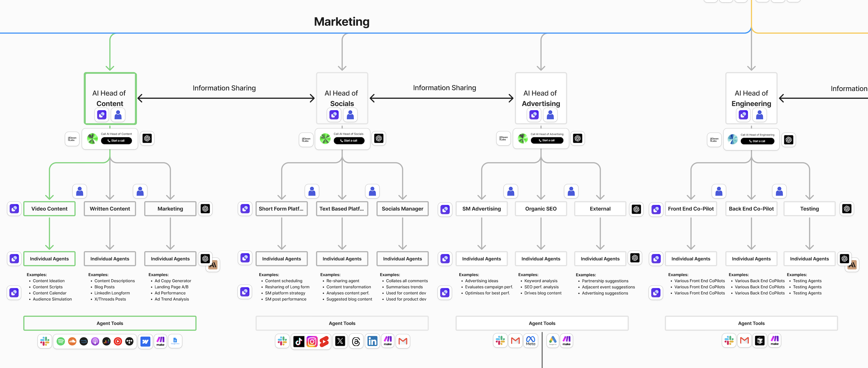
Task: Click the TikTok icon under Socials tools
Action: pos(299,341)
